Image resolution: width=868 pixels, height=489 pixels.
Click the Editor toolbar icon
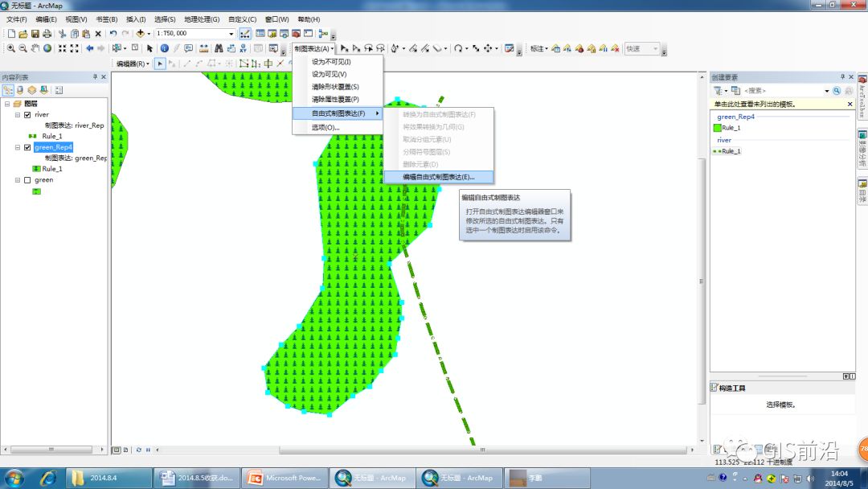pos(244,34)
